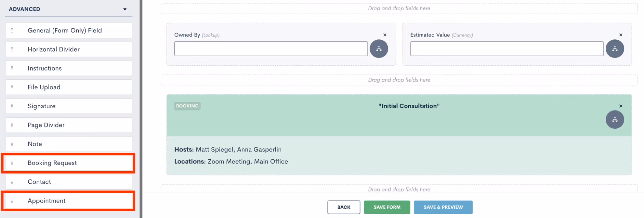Click drag handle of Booking Request field
Viewport: 644px width, 218px height.
12,163
